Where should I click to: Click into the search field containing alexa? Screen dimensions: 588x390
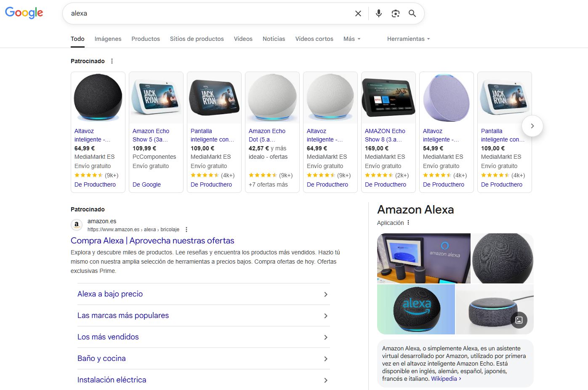pyautogui.click(x=210, y=13)
